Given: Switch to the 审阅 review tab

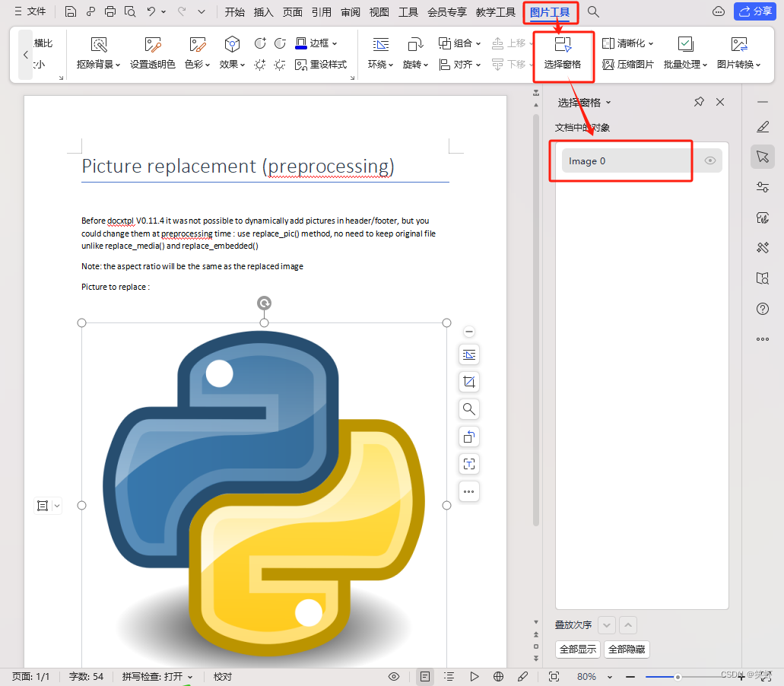Looking at the screenshot, I should tap(351, 12).
